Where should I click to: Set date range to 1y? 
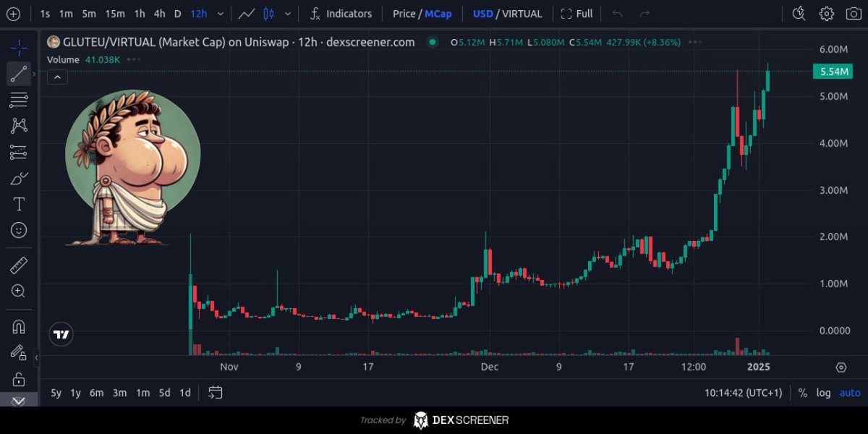tap(75, 393)
